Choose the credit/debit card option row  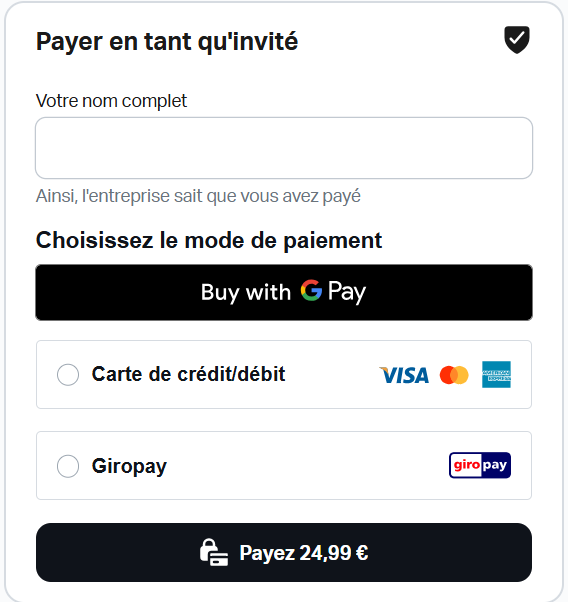[x=284, y=374]
